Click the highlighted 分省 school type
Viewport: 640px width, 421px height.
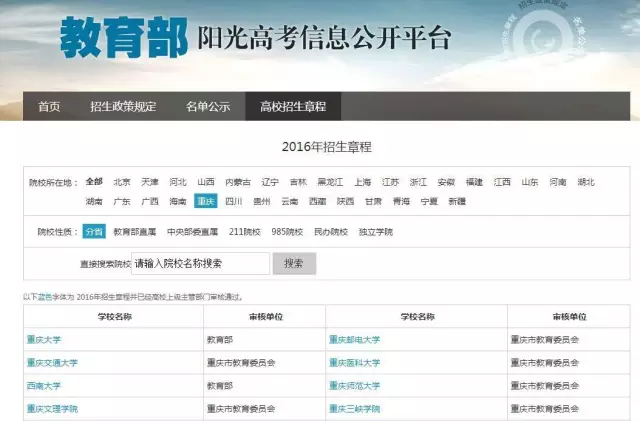(94, 232)
